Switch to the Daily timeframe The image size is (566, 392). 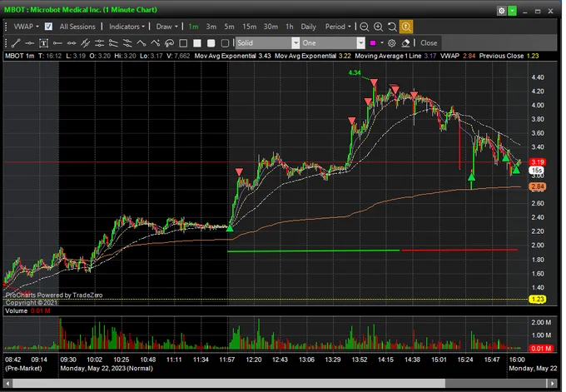point(309,27)
